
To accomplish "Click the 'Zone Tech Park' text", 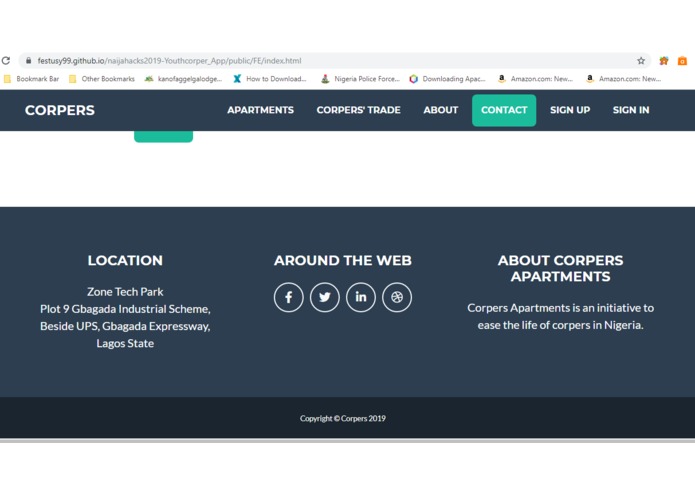I will click(125, 292).
